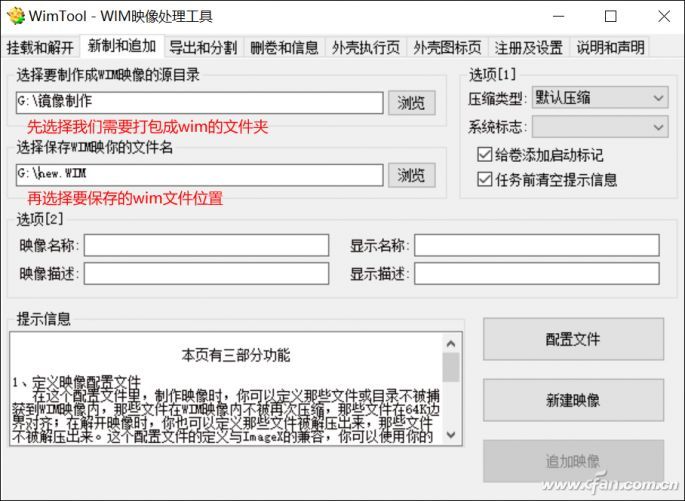Minimize the WimTool window
This screenshot has height=501, width=685.
click(x=558, y=17)
